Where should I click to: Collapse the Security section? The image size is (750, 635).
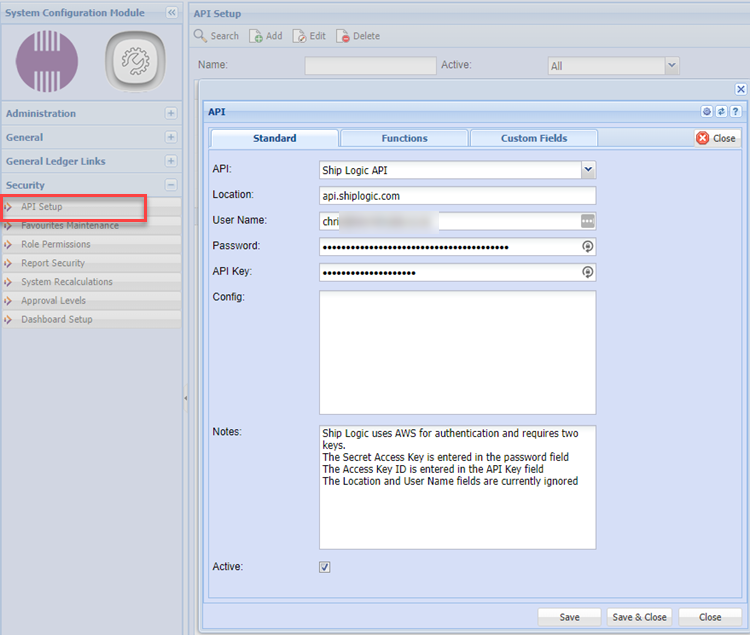tap(171, 185)
